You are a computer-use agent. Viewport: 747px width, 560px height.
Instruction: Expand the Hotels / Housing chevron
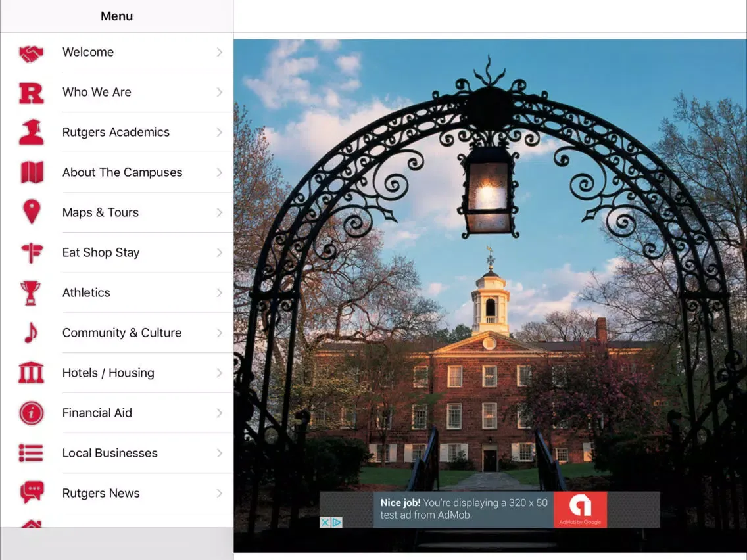tap(220, 373)
